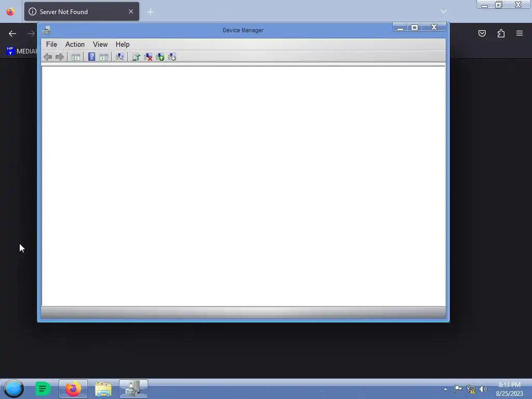Click the Update driver software icon
Image resolution: width=532 pixels, height=399 pixels.
[x=136, y=57]
